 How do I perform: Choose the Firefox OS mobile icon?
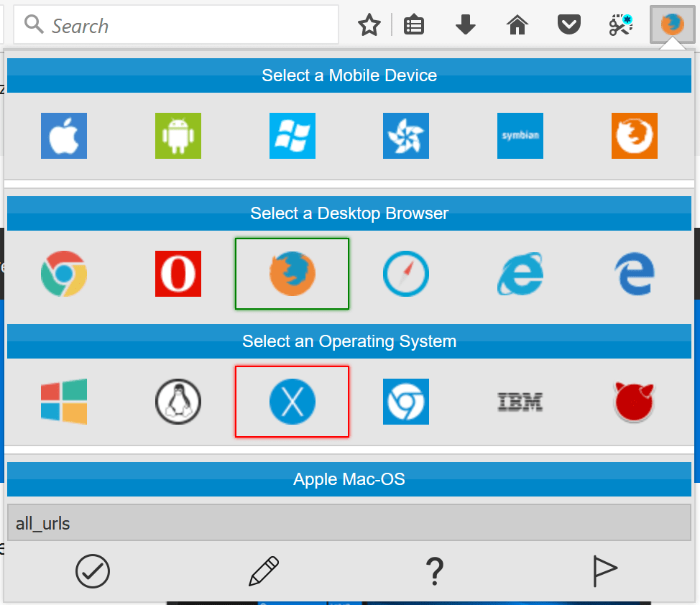pos(635,136)
